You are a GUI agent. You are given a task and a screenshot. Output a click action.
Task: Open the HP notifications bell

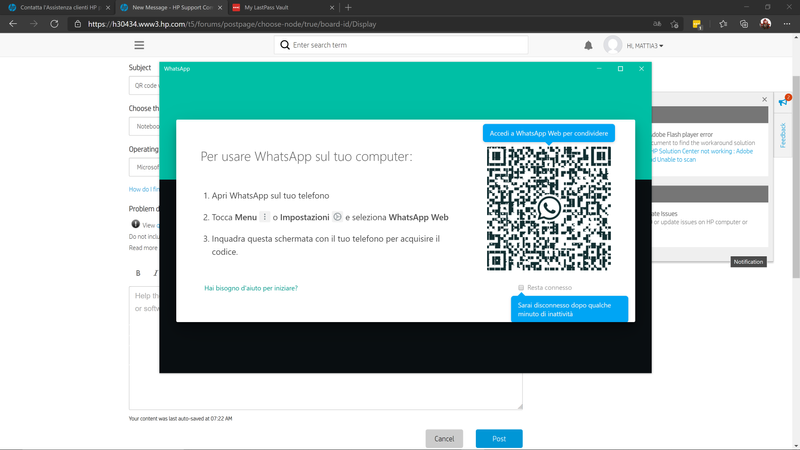[x=588, y=45]
